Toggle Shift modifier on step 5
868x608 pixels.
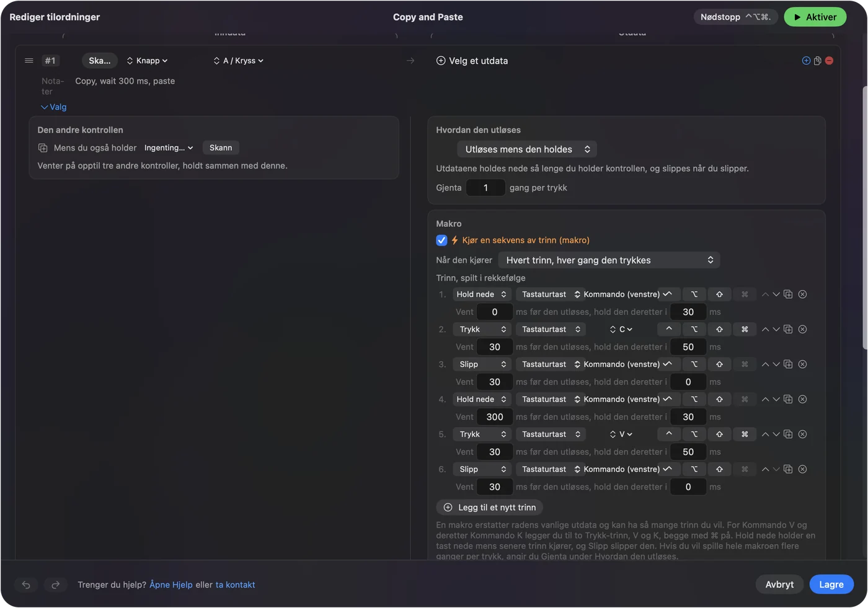point(719,434)
